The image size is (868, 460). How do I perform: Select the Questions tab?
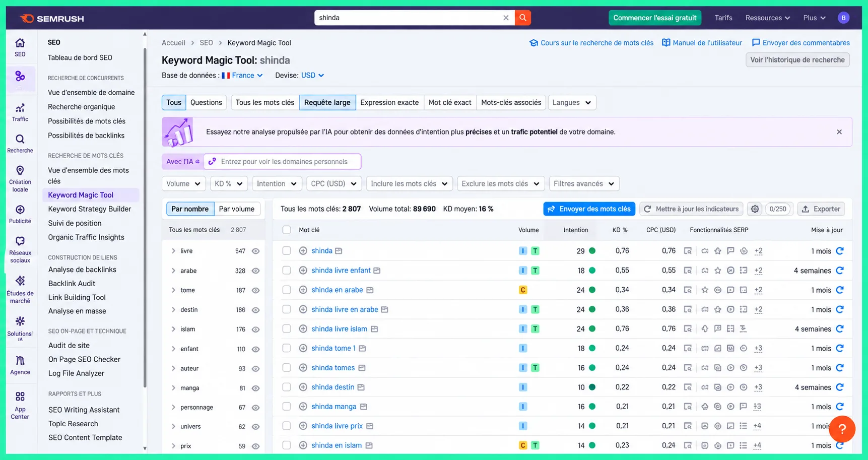(206, 103)
